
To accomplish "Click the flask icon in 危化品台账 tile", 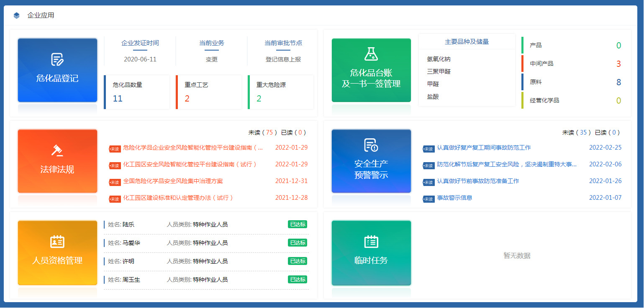I will pos(371,53).
